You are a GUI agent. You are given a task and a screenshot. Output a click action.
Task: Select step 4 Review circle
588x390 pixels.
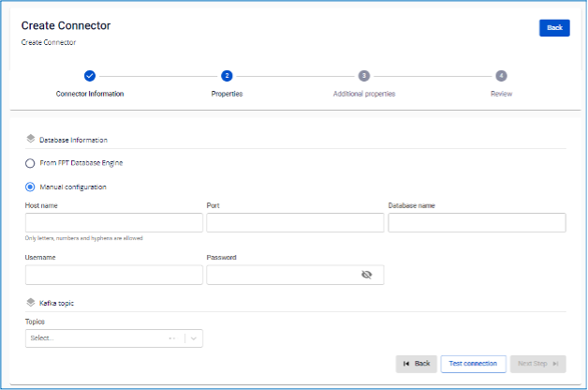pos(501,76)
